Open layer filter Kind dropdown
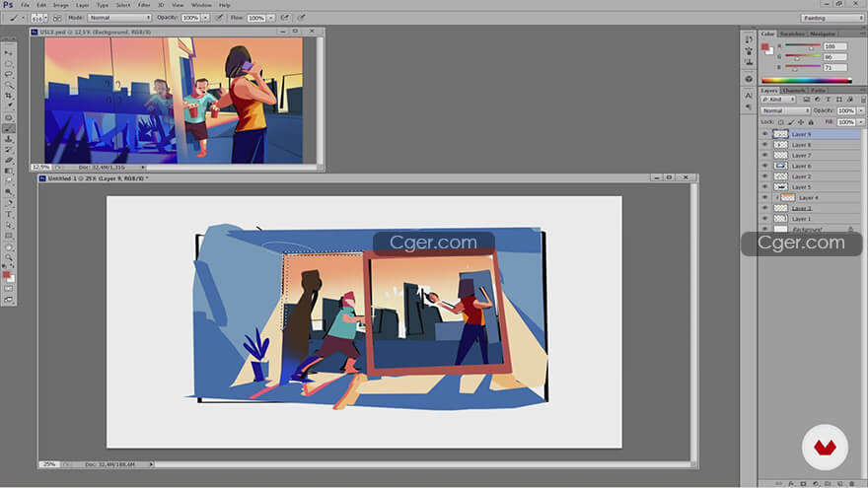Image resolution: width=868 pixels, height=488 pixels. (778, 99)
